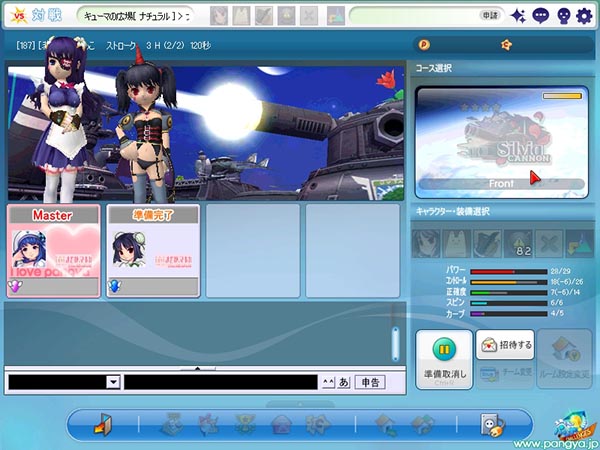Expand chat panel with the up arrow
Image resolution: width=600 pixels, height=450 pixels.
pos(197,369)
